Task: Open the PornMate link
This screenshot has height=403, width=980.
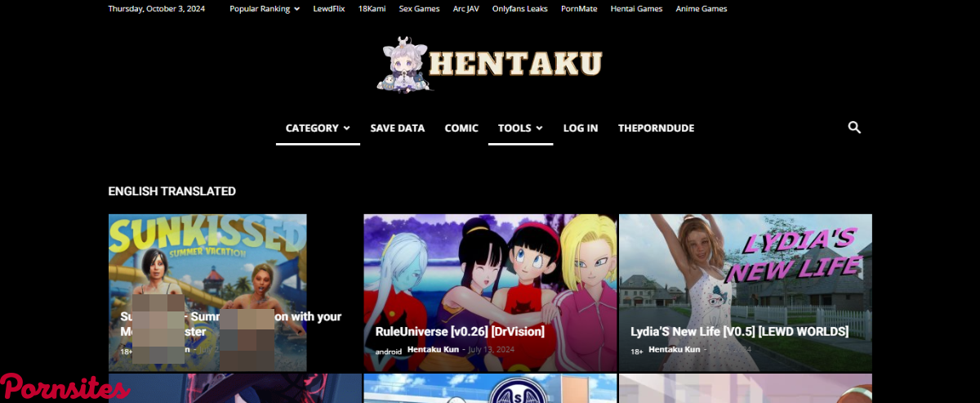Action: (577, 9)
